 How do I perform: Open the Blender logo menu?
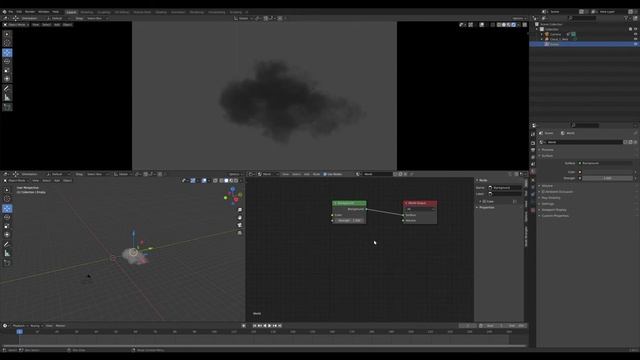[x=4, y=12]
